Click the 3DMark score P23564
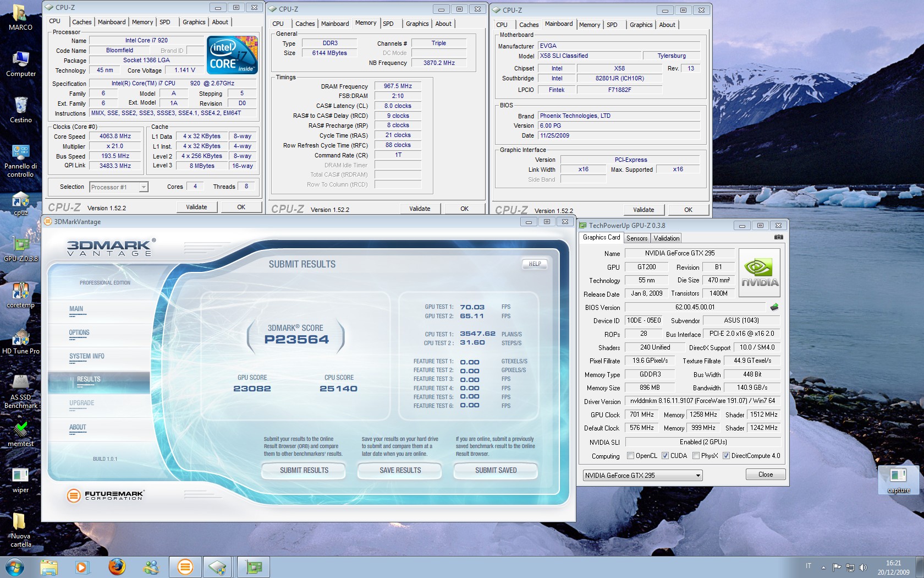Viewport: 924px width, 578px height. [296, 340]
